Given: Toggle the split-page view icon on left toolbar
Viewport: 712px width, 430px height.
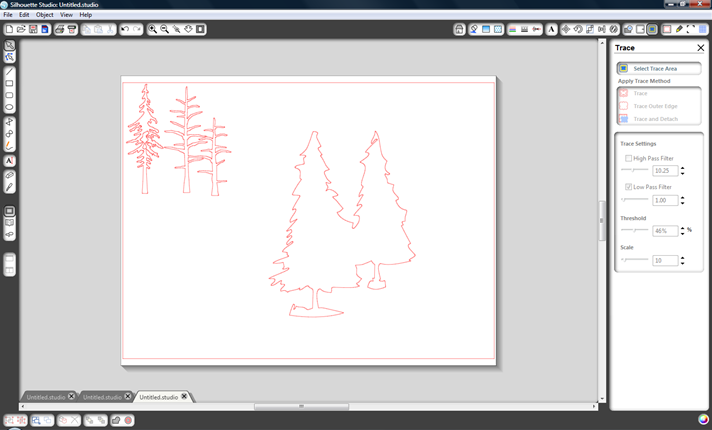Looking at the screenshot, I should [9, 271].
